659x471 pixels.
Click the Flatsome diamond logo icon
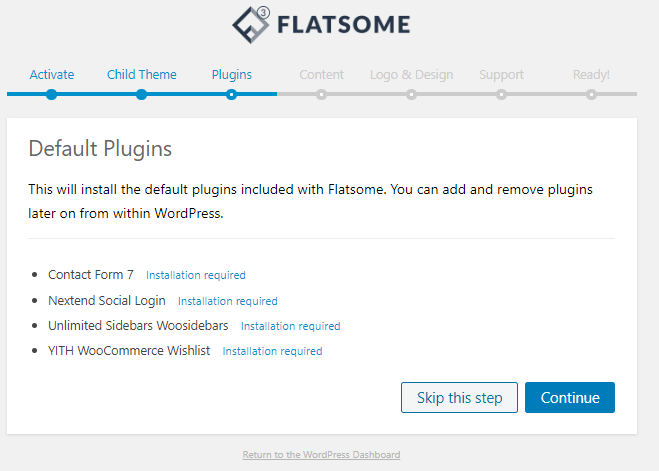pos(251,25)
